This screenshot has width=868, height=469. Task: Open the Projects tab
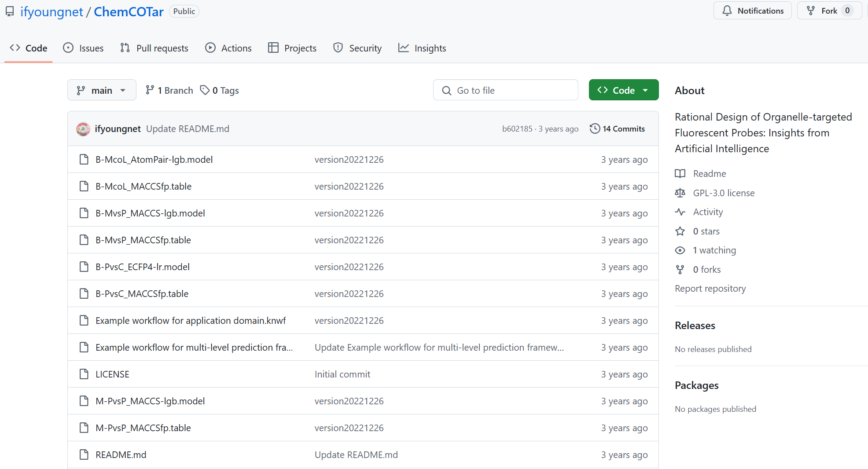pos(292,48)
